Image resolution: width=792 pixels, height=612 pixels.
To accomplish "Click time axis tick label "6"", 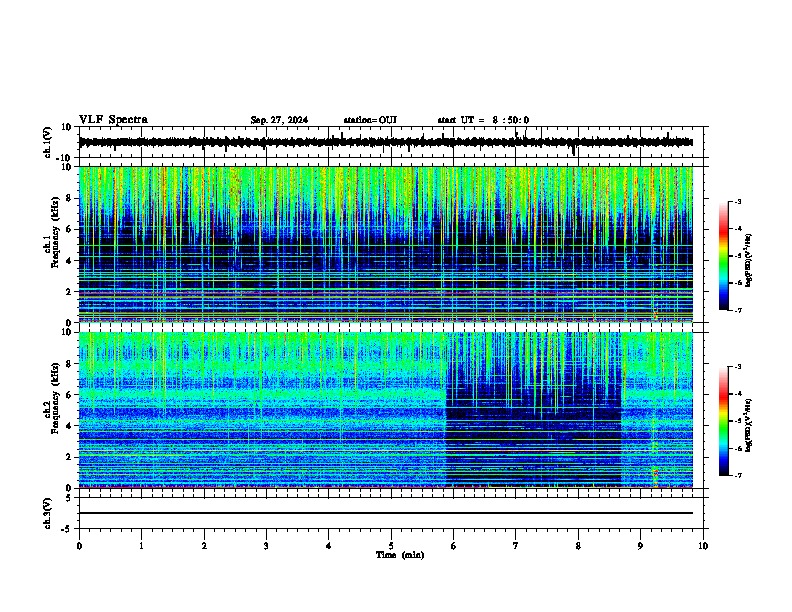I will click(454, 546).
